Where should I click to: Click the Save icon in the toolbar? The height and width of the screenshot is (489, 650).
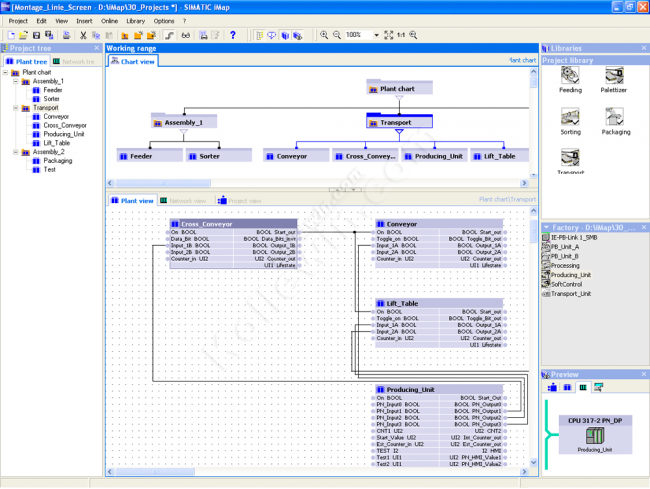click(x=36, y=35)
